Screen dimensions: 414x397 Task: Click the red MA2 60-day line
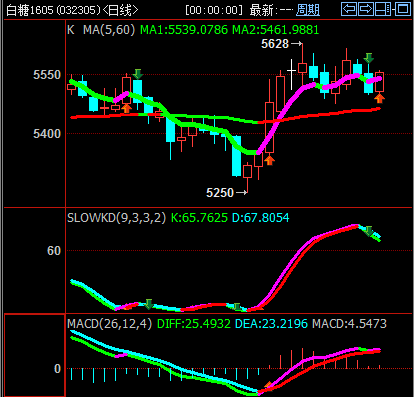click(333, 114)
